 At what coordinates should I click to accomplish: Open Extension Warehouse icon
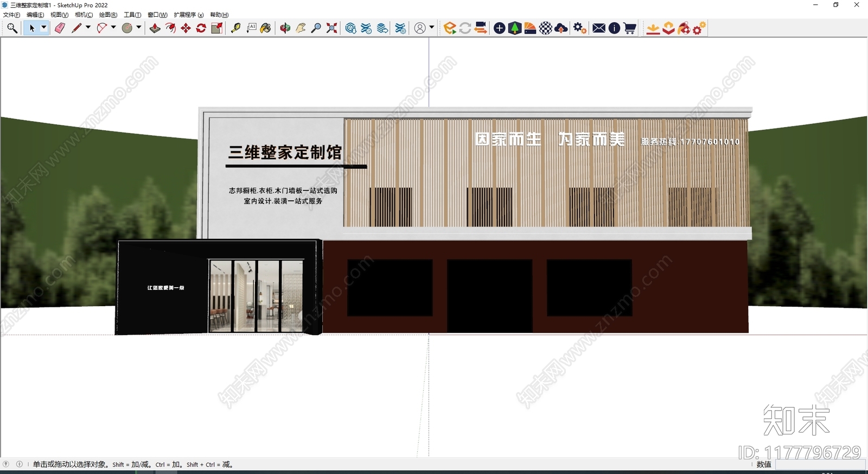coord(366,28)
